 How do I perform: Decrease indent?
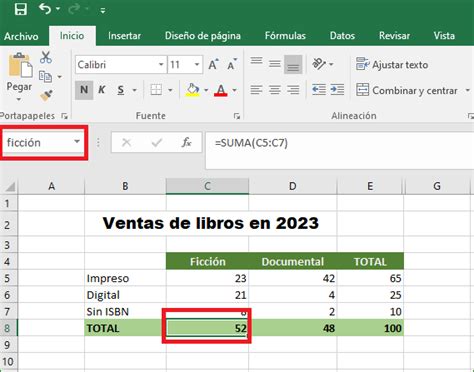pyautogui.click(x=319, y=90)
